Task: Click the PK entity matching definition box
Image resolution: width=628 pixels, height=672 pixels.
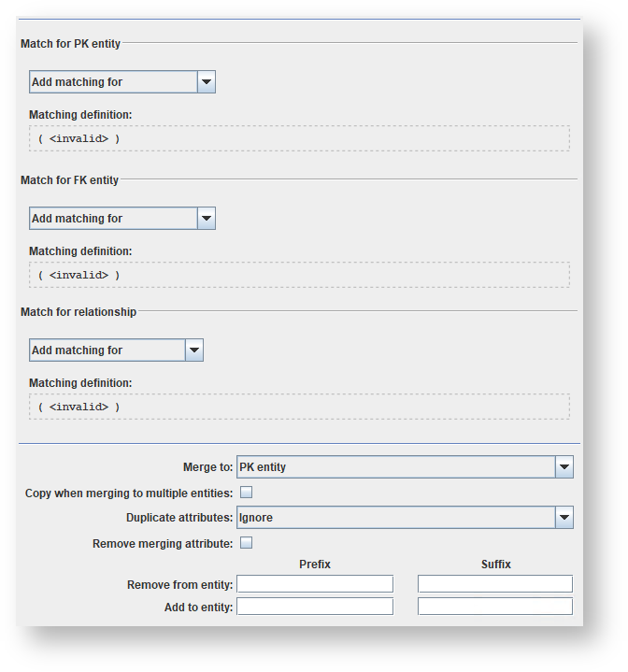Action: [299, 139]
